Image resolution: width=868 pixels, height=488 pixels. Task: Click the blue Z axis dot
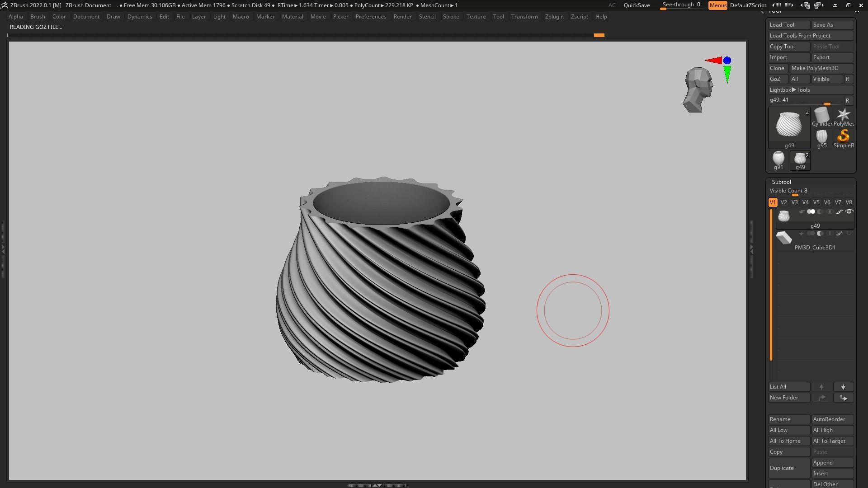tap(727, 60)
